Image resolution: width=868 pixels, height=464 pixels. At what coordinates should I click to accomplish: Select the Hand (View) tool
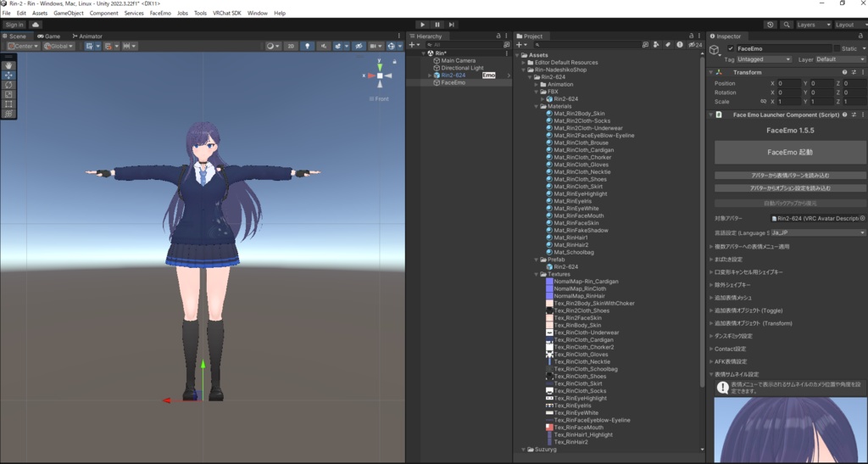(8, 65)
